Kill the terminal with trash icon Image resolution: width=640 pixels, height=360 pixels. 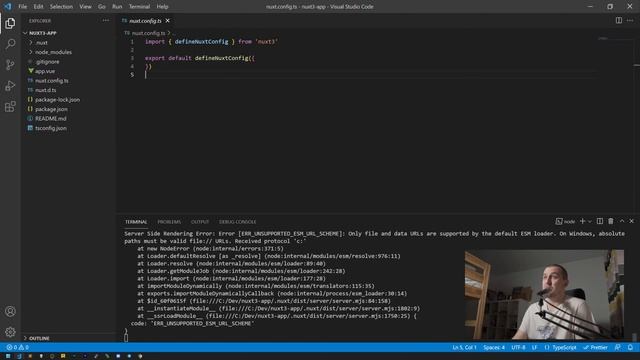pyautogui.click(x=611, y=221)
